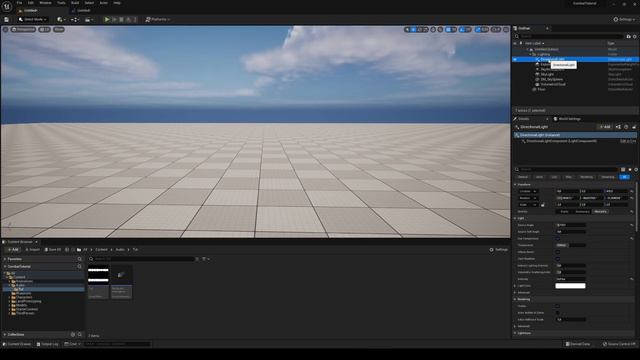Open the Tools menu
The height and width of the screenshot is (360, 640).
(x=61, y=3)
